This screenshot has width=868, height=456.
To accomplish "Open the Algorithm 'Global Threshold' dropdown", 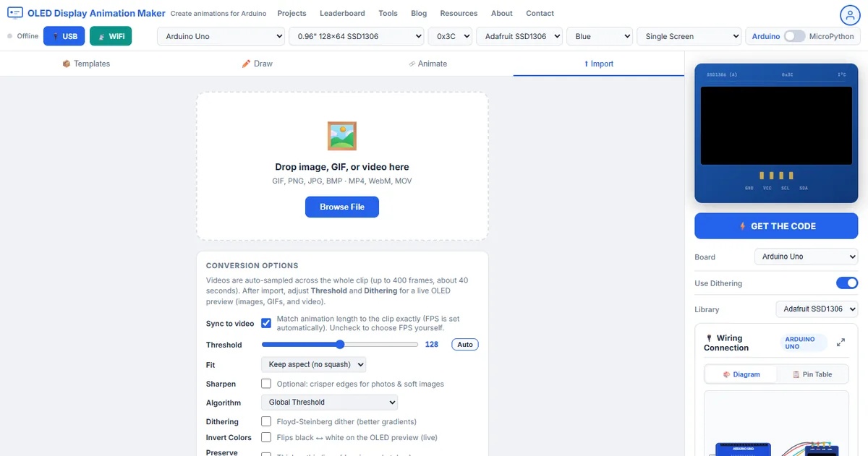I will coord(329,402).
